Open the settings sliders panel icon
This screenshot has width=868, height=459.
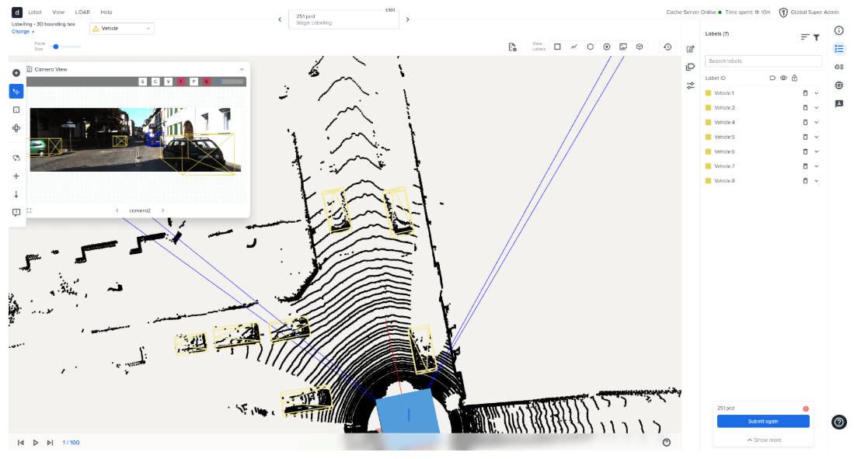[690, 85]
